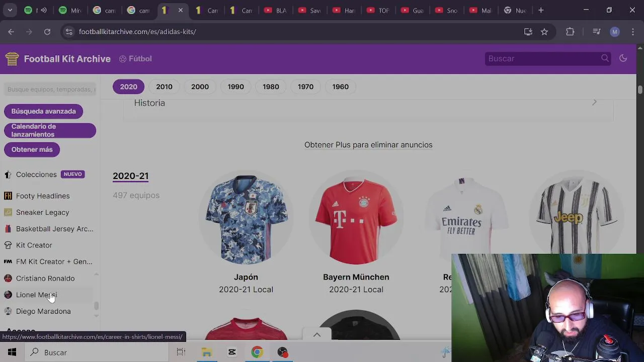
Task: Bookmark the page with the star icon
Action: pos(544,32)
